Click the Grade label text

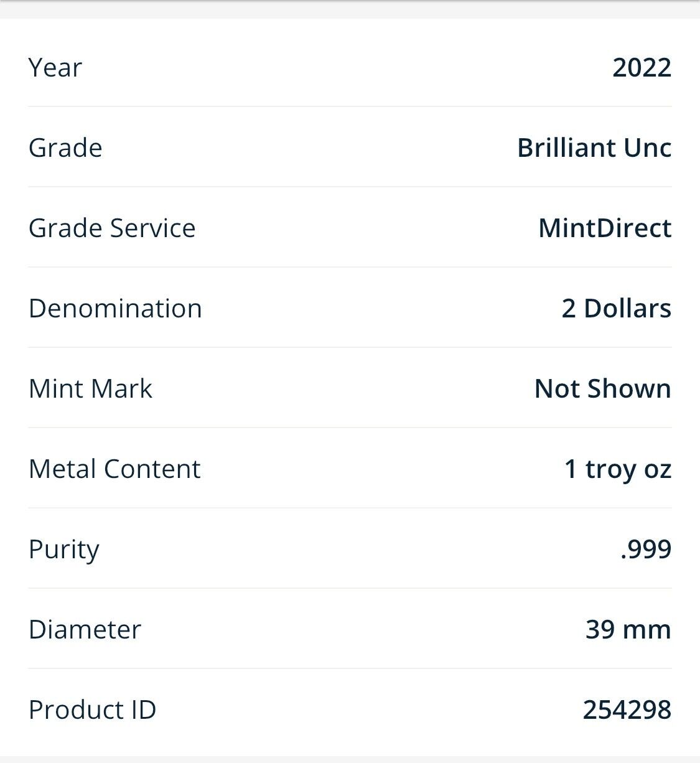click(x=65, y=147)
